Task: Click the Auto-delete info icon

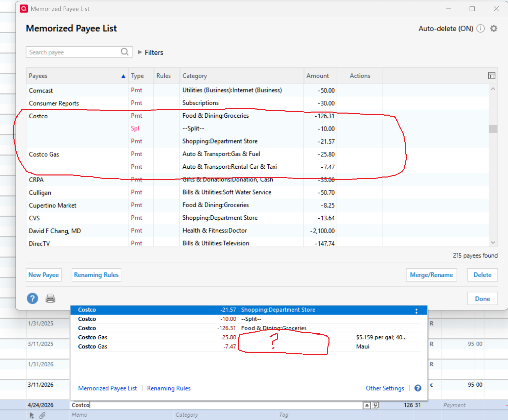Action: coord(480,29)
